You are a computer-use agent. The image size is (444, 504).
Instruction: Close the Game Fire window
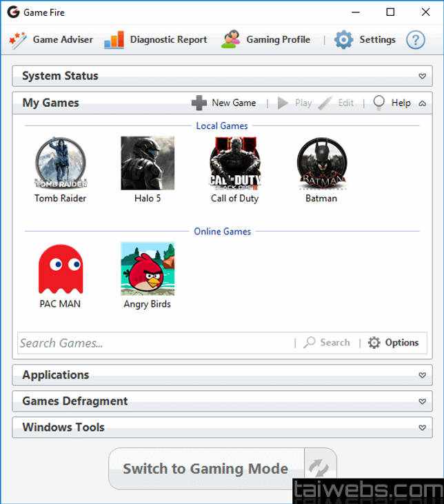coord(425,12)
